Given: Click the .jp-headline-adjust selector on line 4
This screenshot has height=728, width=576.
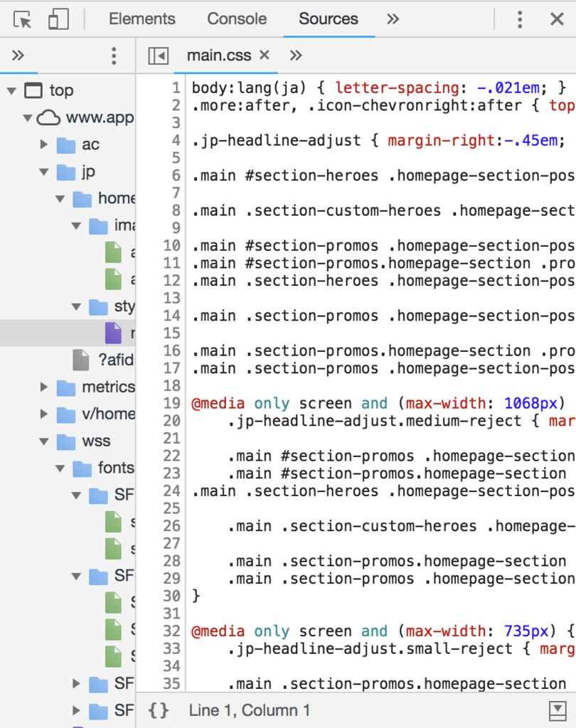Looking at the screenshot, I should tap(277, 140).
